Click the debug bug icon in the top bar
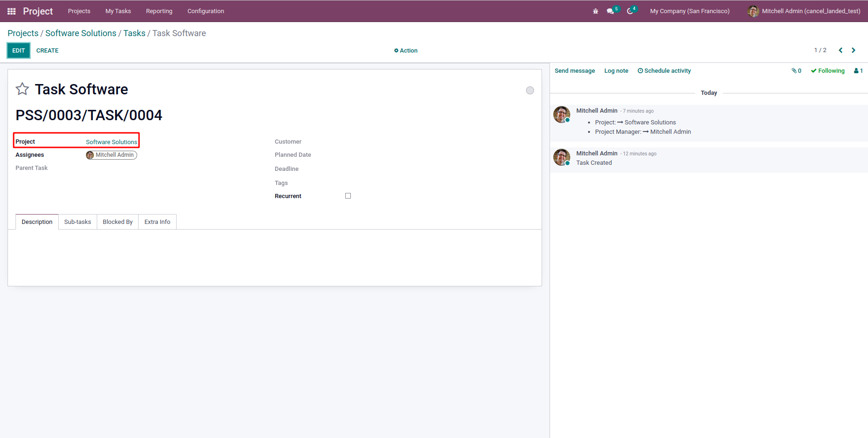The image size is (868, 438). tap(596, 11)
